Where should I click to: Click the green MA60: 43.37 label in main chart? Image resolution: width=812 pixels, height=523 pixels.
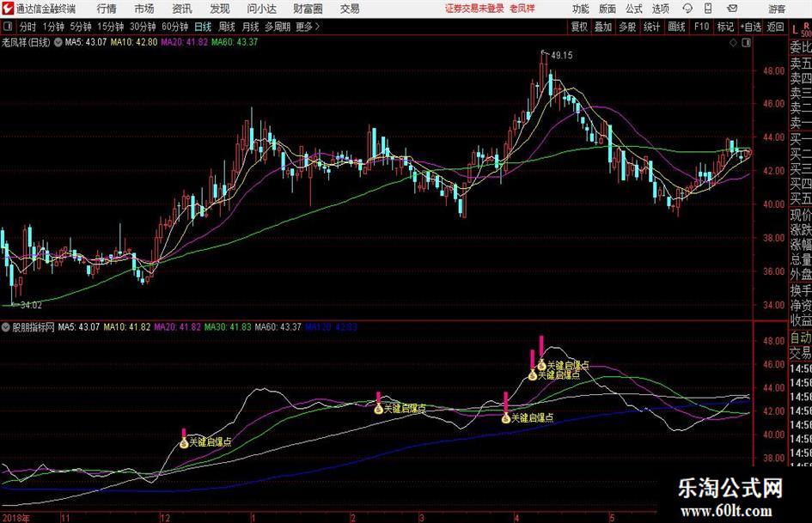tap(235, 42)
